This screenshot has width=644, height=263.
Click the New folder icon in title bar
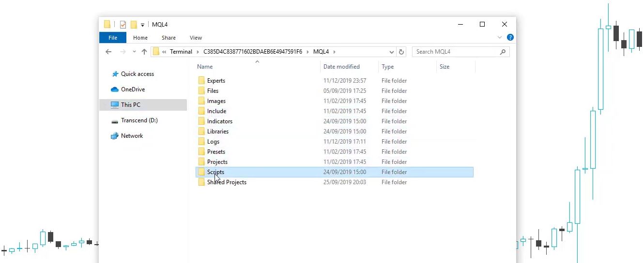134,25
